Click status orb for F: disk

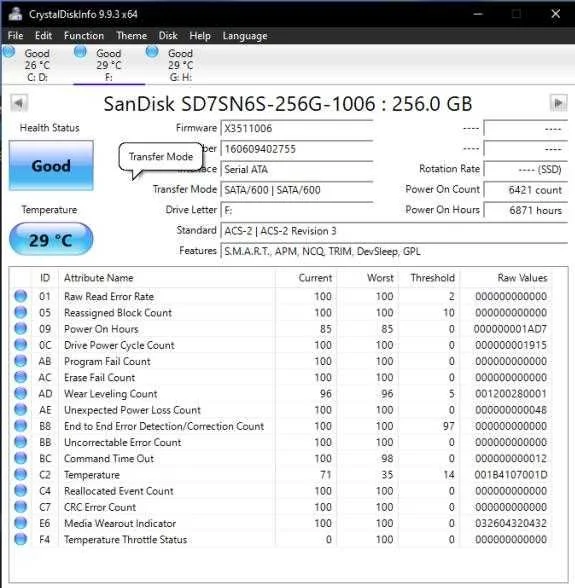pyautogui.click(x=80, y=52)
